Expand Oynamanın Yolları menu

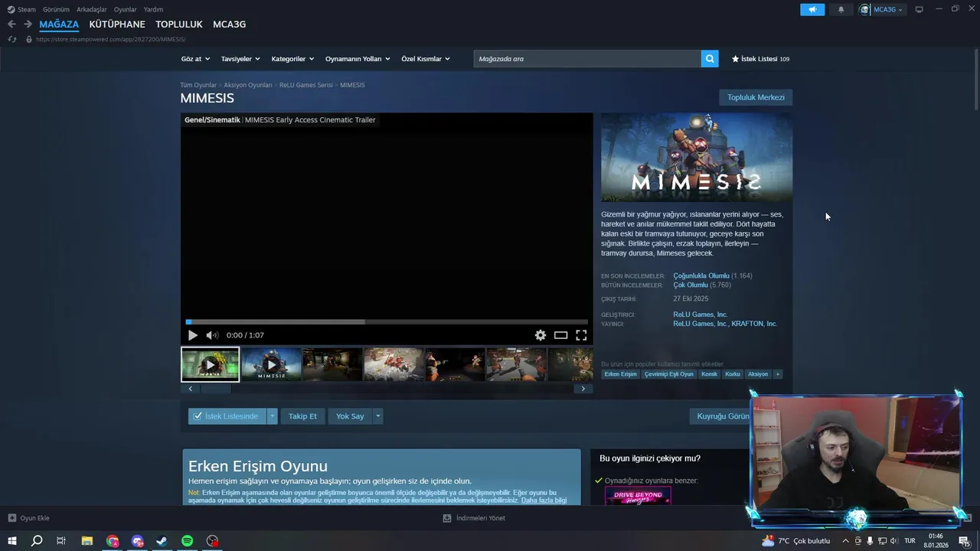[358, 59]
